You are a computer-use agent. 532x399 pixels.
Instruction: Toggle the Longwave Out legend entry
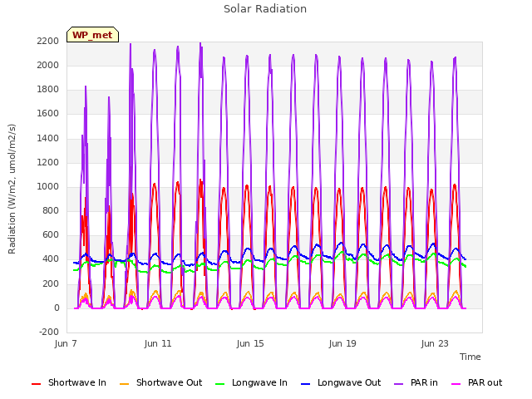[x=341, y=382]
